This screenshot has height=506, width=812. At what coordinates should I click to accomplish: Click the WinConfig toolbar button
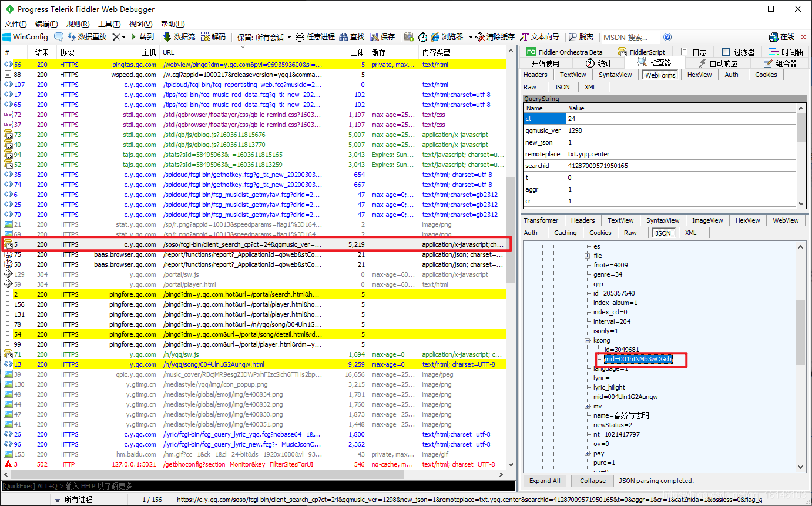pos(25,37)
